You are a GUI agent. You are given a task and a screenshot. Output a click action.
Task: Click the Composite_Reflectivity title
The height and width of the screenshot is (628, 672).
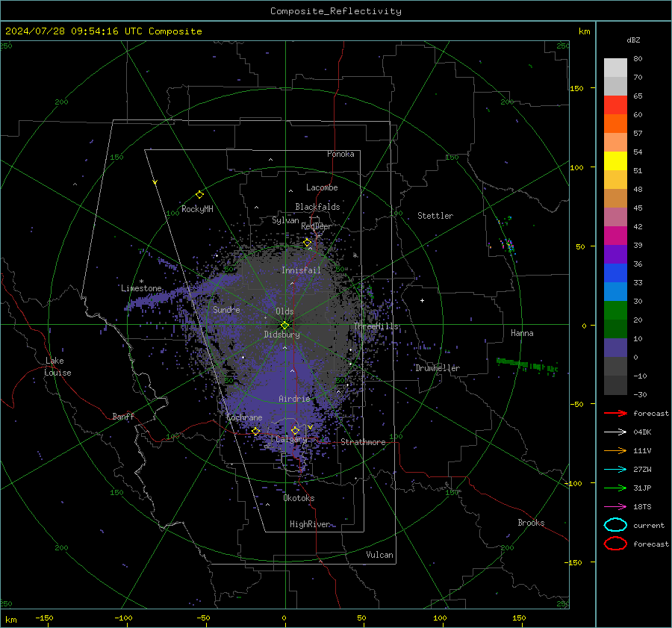click(336, 11)
